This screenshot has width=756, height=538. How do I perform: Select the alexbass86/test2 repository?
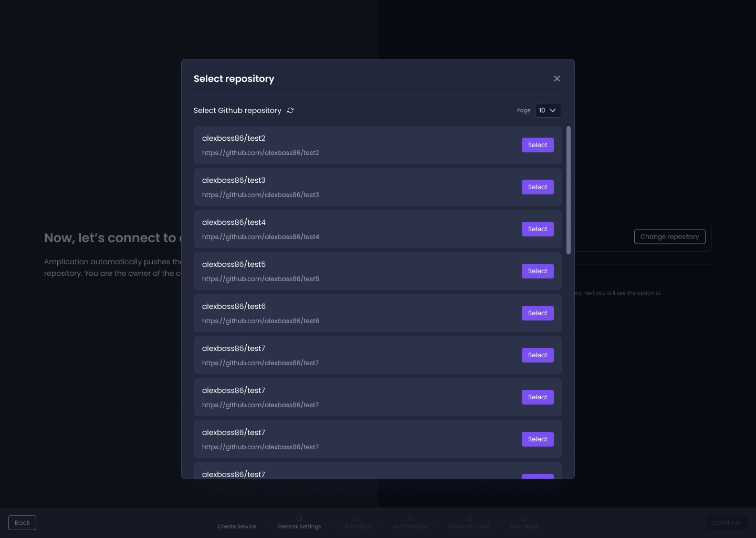tap(538, 145)
